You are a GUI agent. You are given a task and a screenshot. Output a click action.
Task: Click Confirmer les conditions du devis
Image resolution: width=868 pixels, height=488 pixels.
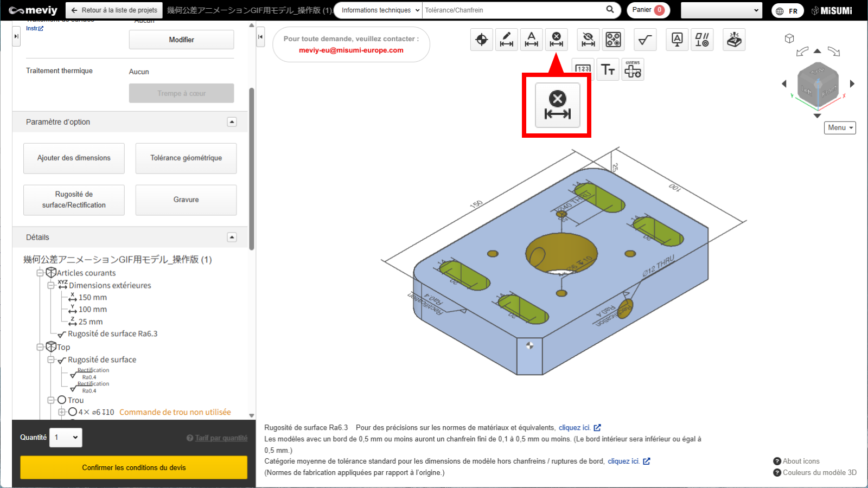click(133, 467)
